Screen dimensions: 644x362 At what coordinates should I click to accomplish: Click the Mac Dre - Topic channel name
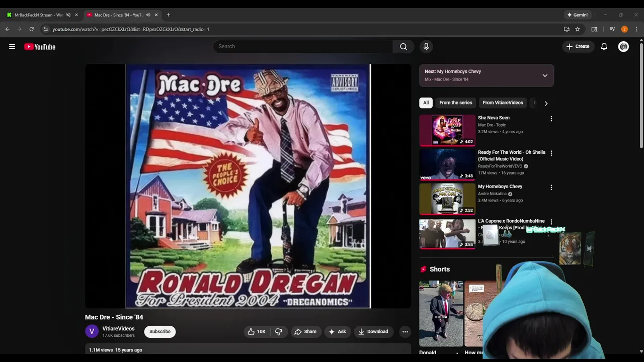coord(492,125)
